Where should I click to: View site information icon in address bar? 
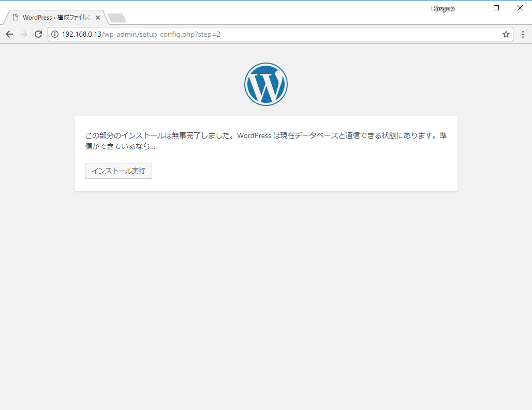55,34
